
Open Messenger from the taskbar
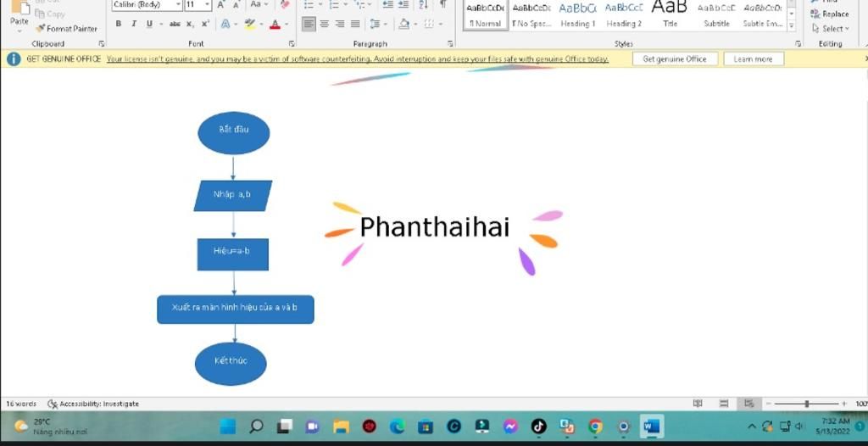click(510, 426)
